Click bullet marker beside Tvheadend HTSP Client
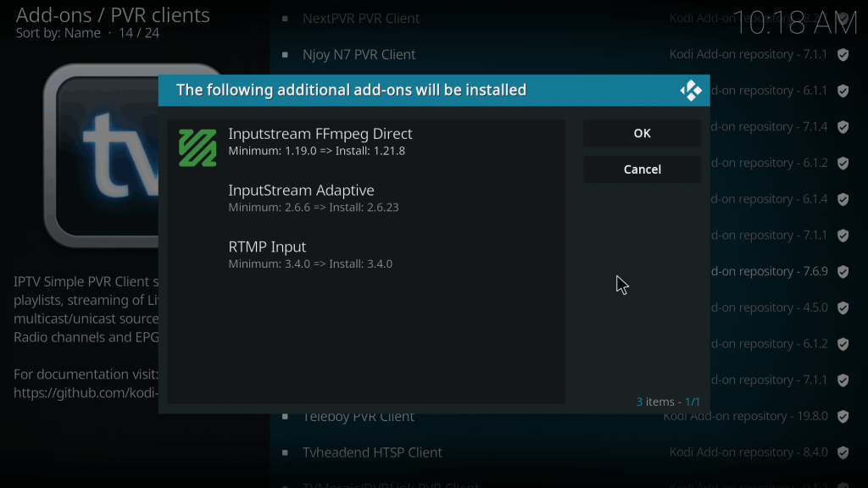868x488 pixels. 285,452
